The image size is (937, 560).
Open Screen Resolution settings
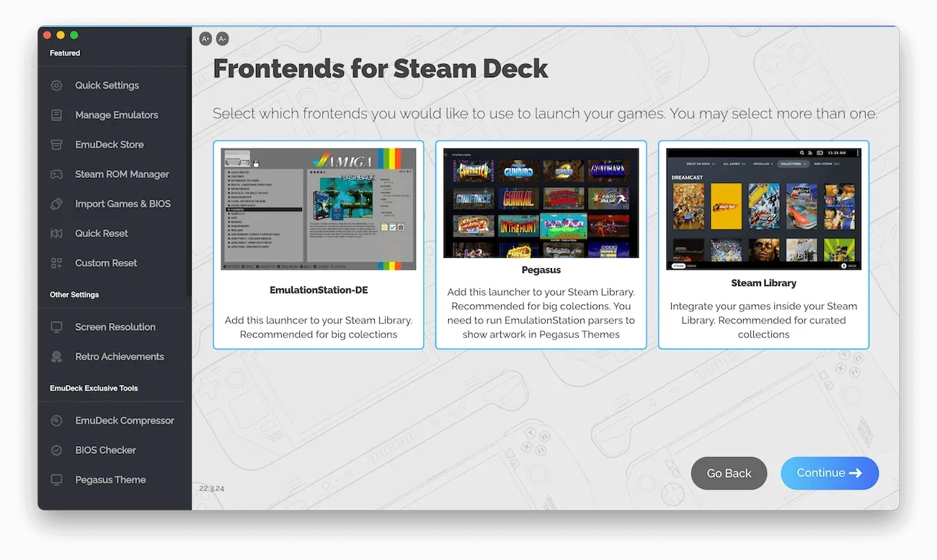point(114,327)
